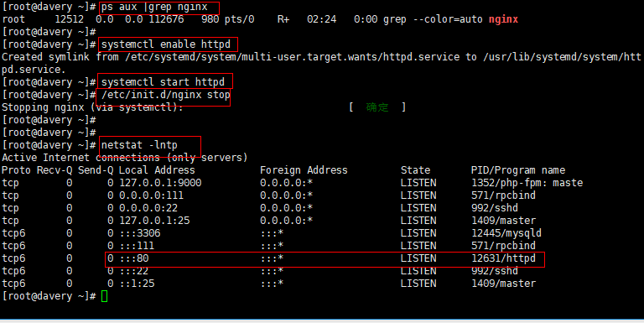The height and width of the screenshot is (323, 644).
Task: Click local address '0.0.0.0:111'
Action: (151, 195)
